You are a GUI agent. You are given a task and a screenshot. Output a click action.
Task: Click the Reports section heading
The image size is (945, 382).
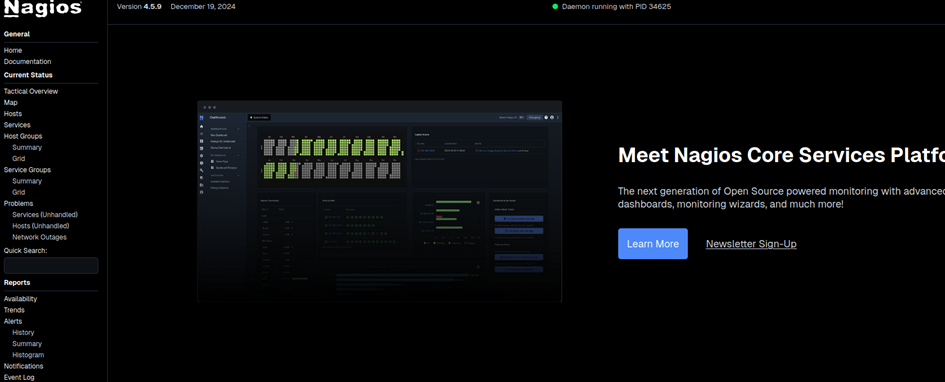tap(17, 283)
